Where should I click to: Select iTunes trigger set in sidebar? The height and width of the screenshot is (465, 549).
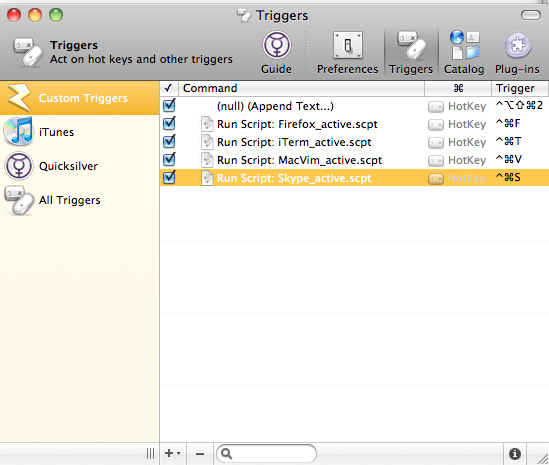[x=79, y=132]
